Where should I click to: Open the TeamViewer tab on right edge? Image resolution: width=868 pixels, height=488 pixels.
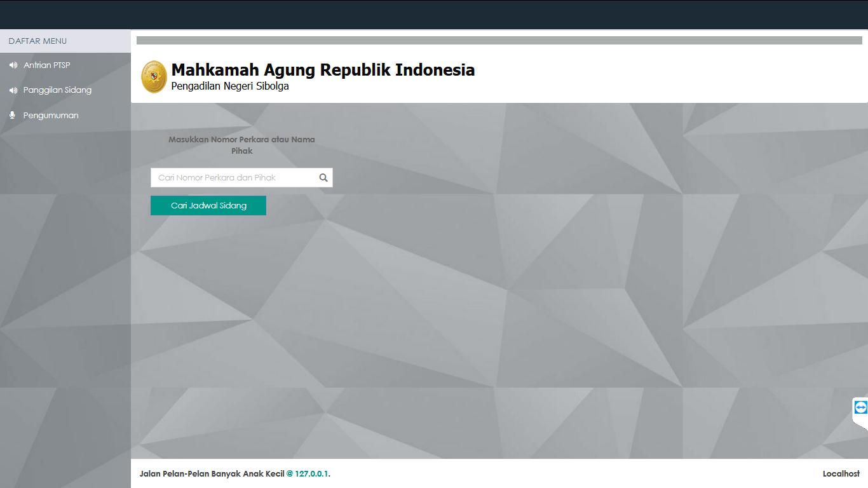pos(860,407)
